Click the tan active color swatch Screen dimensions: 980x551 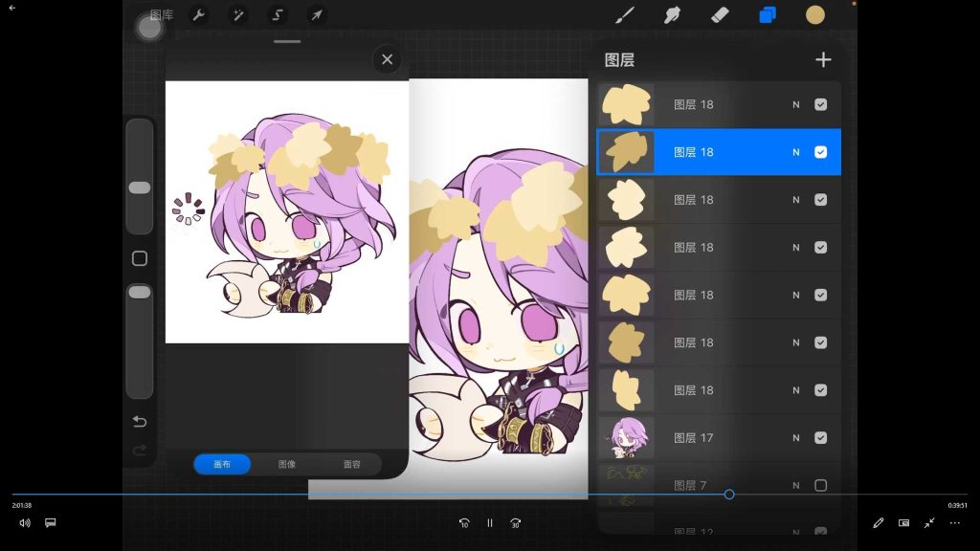tap(815, 15)
